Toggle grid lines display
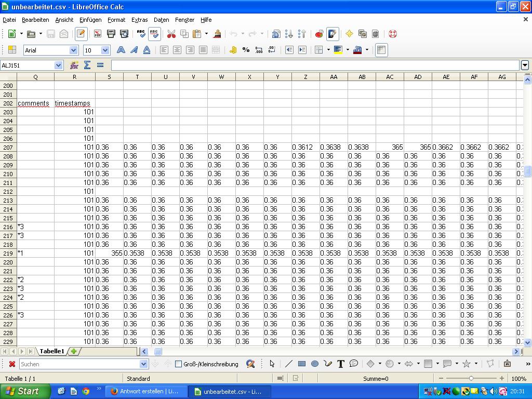 click(x=381, y=50)
